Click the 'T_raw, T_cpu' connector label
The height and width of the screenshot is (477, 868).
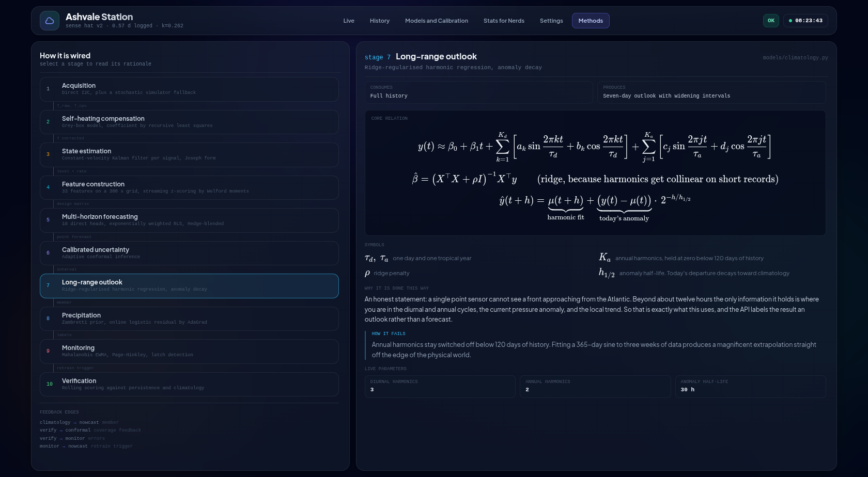point(72,105)
